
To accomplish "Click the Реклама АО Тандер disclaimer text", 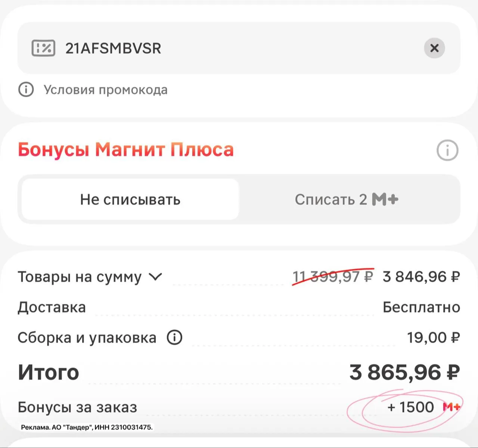I will [x=87, y=427].
